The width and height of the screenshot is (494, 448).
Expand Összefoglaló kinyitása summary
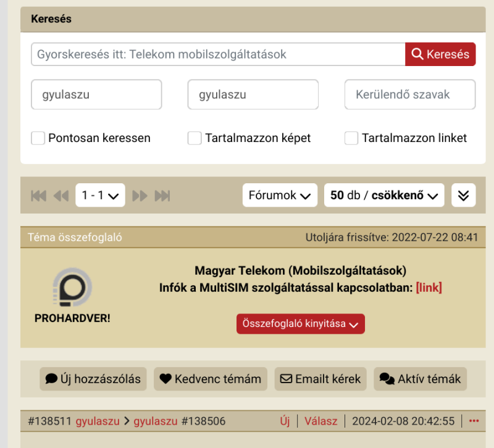click(x=301, y=323)
